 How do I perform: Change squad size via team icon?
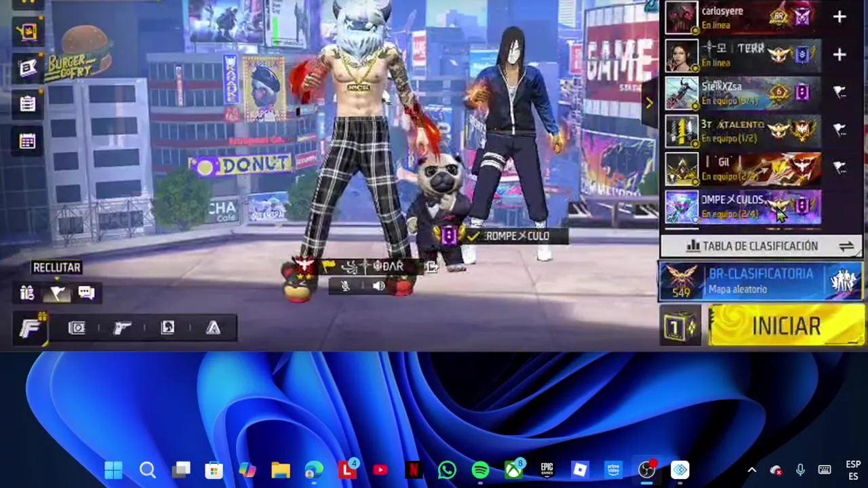click(843, 281)
